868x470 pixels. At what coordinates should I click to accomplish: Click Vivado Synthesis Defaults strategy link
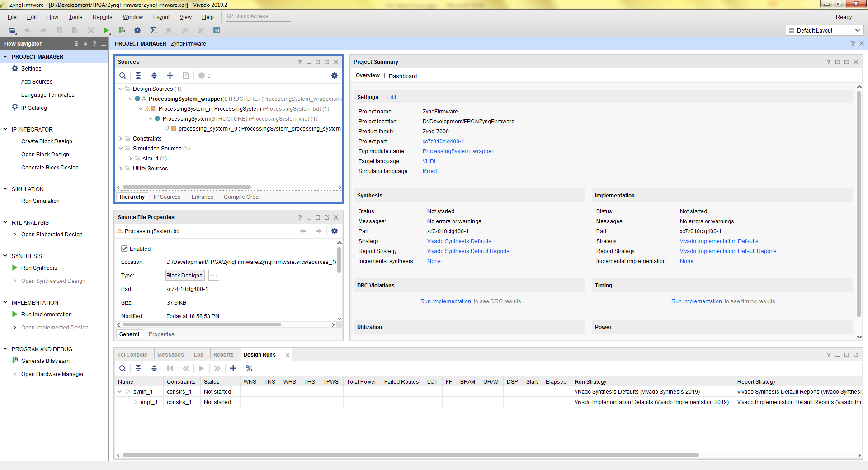click(x=459, y=241)
